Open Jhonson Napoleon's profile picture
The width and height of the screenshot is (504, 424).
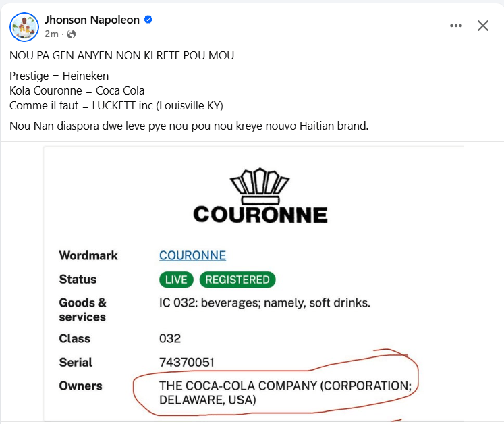pyautogui.click(x=24, y=26)
